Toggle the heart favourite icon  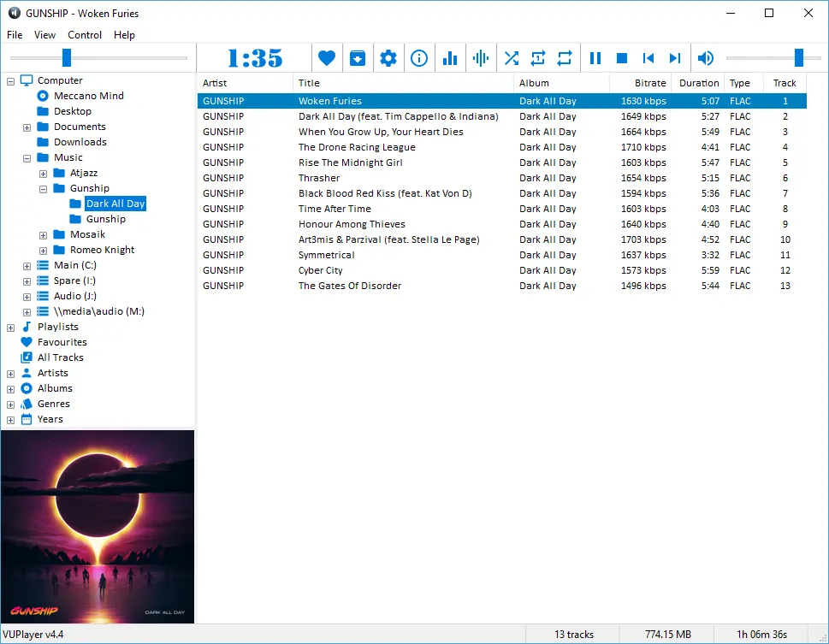point(326,57)
